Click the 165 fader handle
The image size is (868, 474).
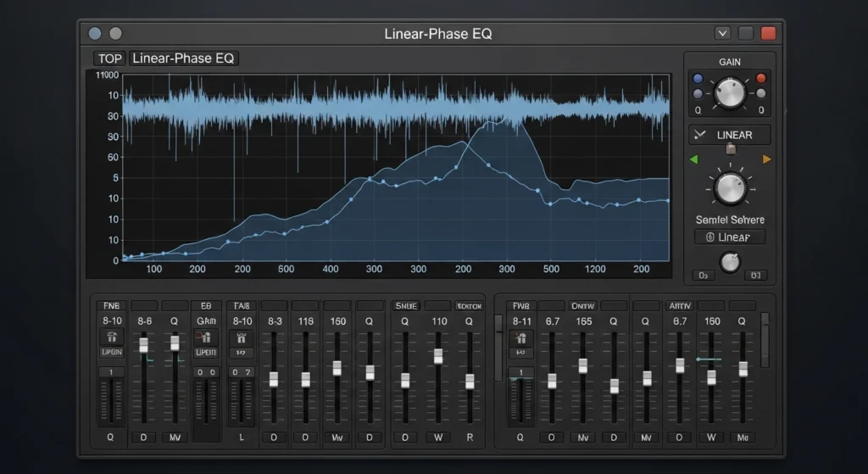pos(583,365)
